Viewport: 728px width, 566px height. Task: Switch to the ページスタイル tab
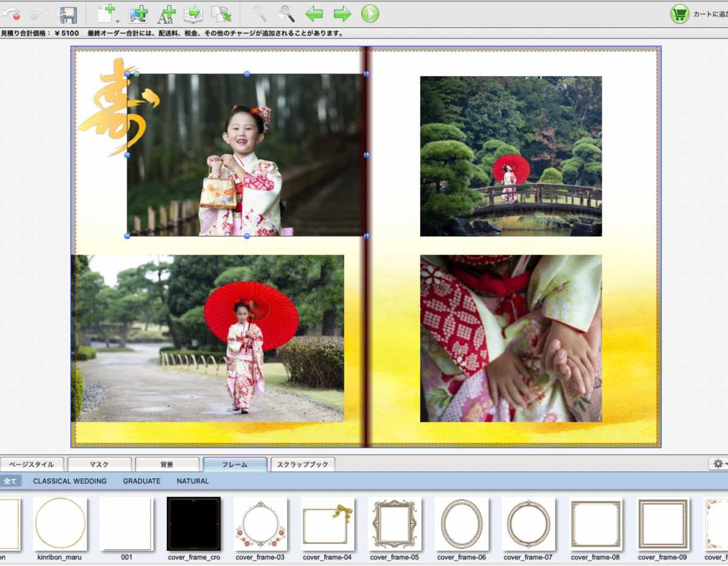(32, 465)
